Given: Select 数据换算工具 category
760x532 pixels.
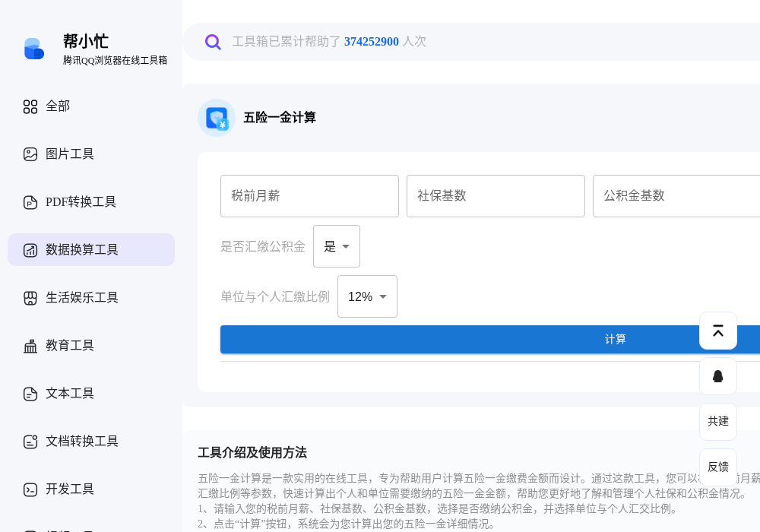Looking at the screenshot, I should (91, 249).
